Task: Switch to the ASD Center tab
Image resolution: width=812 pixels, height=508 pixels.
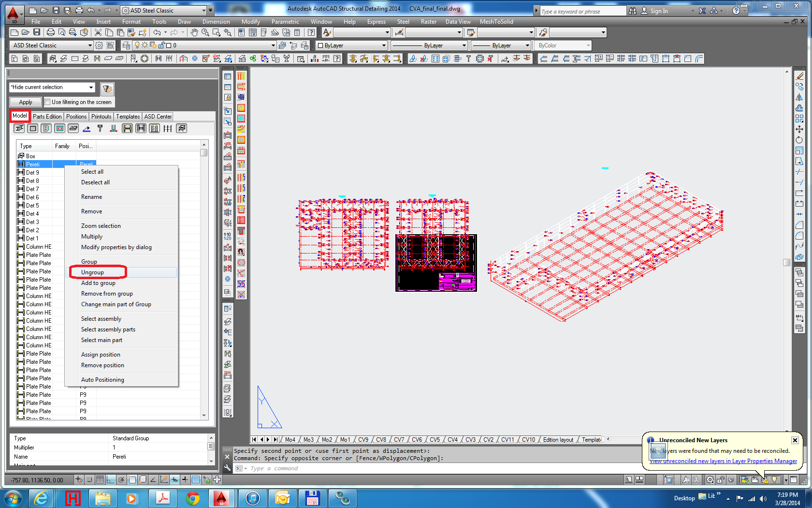Action: click(x=158, y=117)
